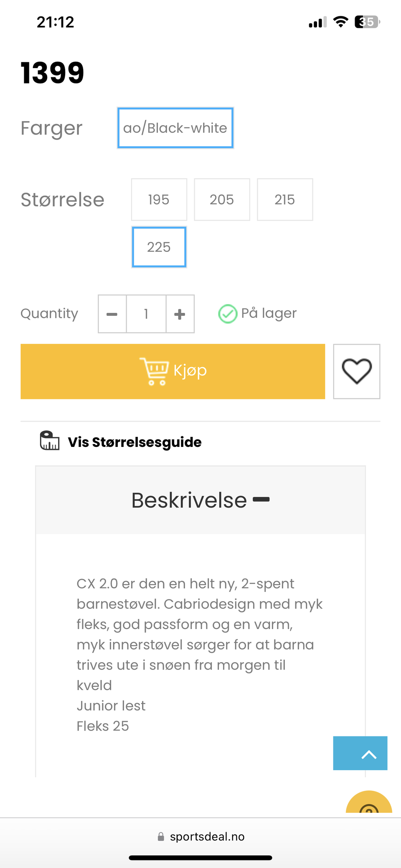Select size 195
Image resolution: width=401 pixels, height=868 pixels.
(x=159, y=200)
